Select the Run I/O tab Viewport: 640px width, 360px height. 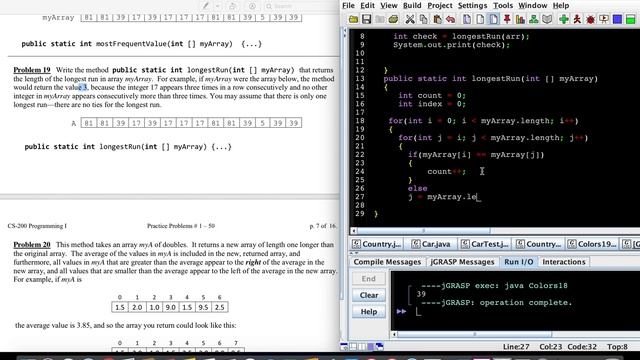click(x=518, y=262)
